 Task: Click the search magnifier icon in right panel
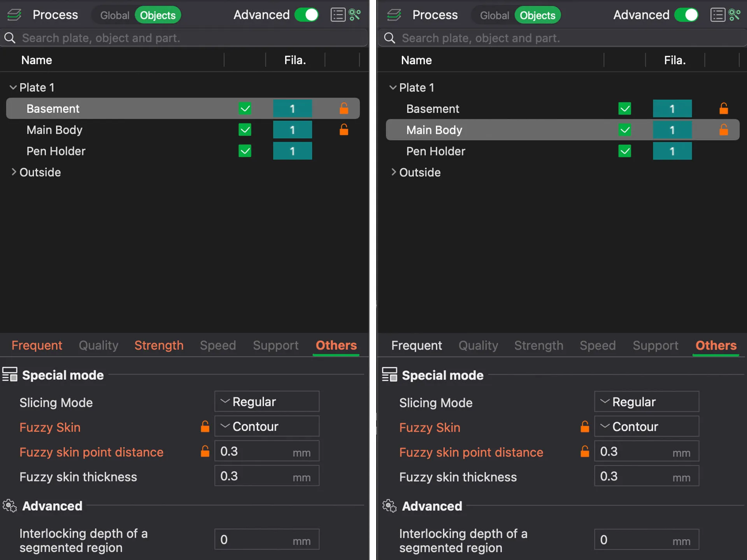(389, 38)
